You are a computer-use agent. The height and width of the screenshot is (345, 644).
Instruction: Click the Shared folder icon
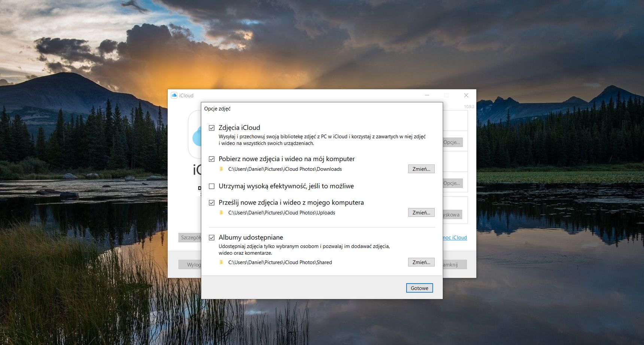(221, 262)
